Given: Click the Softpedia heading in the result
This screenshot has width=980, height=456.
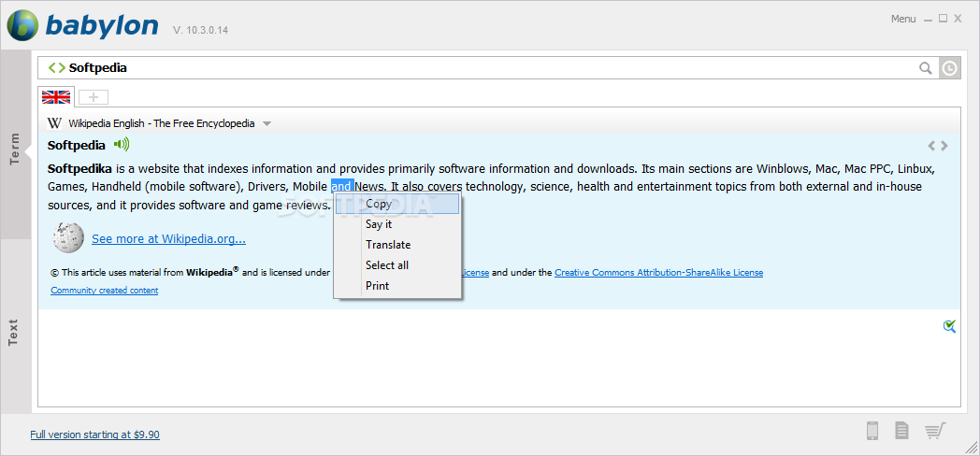Looking at the screenshot, I should [77, 145].
